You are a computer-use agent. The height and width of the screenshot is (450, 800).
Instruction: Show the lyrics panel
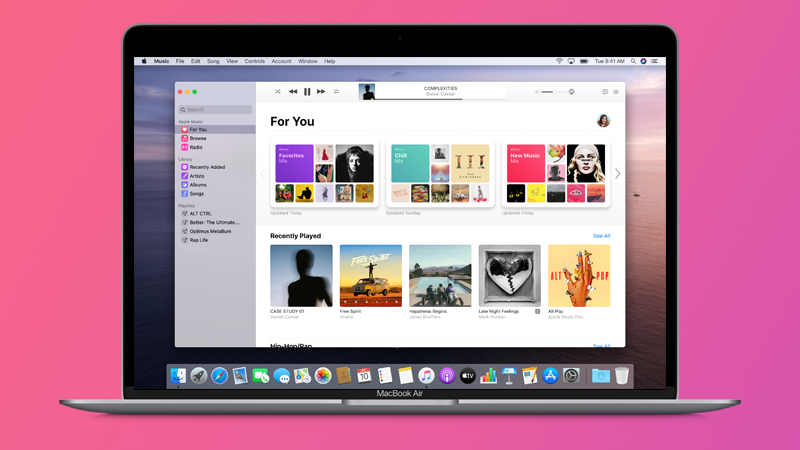coord(605,92)
